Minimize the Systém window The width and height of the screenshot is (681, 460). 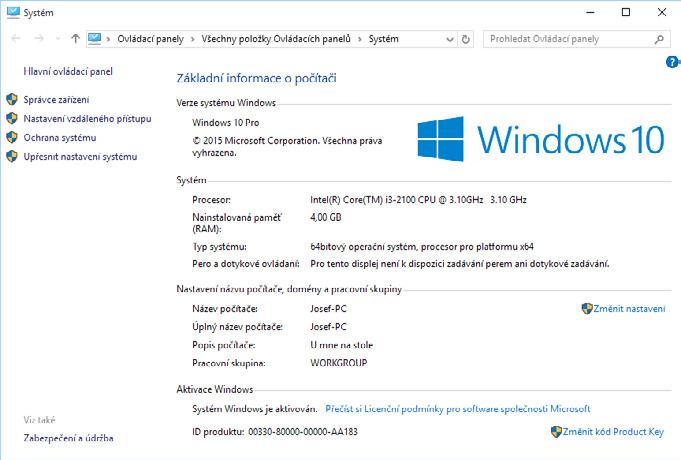click(590, 12)
